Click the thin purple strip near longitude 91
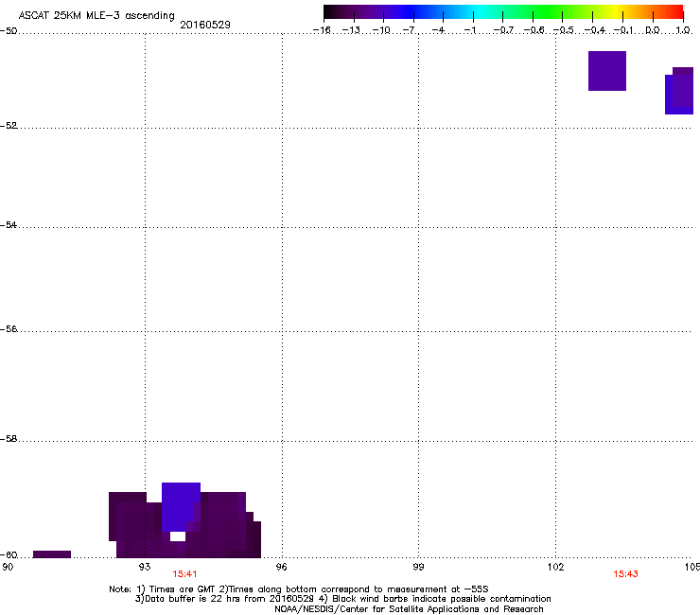700x615 pixels. tap(52, 554)
